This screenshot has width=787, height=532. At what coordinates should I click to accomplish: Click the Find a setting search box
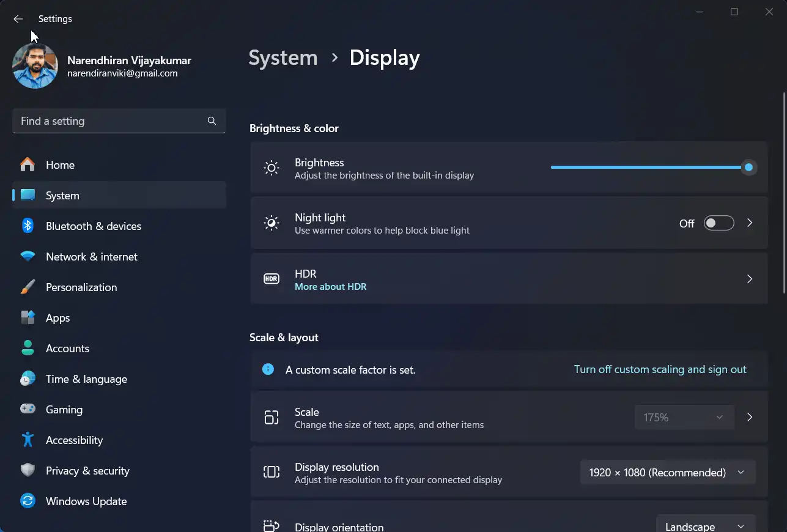point(119,120)
